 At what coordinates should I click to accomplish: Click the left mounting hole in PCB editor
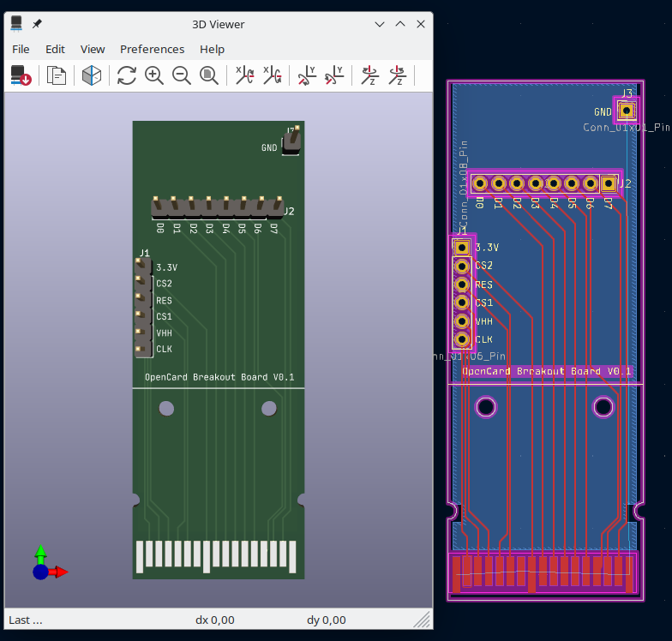[x=486, y=406]
